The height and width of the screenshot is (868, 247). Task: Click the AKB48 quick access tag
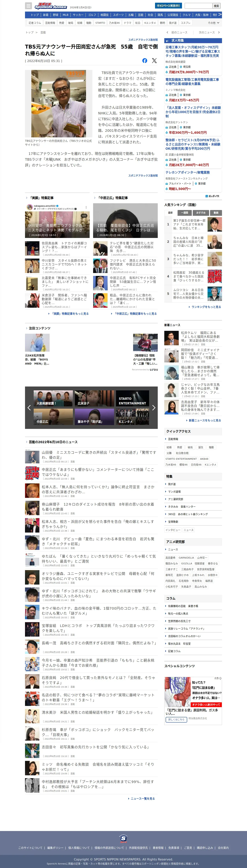[x=204, y=459]
